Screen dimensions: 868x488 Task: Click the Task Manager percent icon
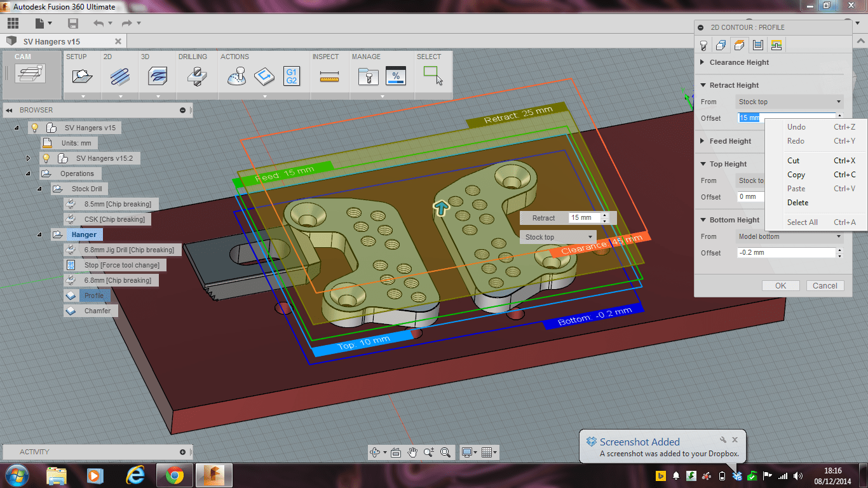point(396,76)
